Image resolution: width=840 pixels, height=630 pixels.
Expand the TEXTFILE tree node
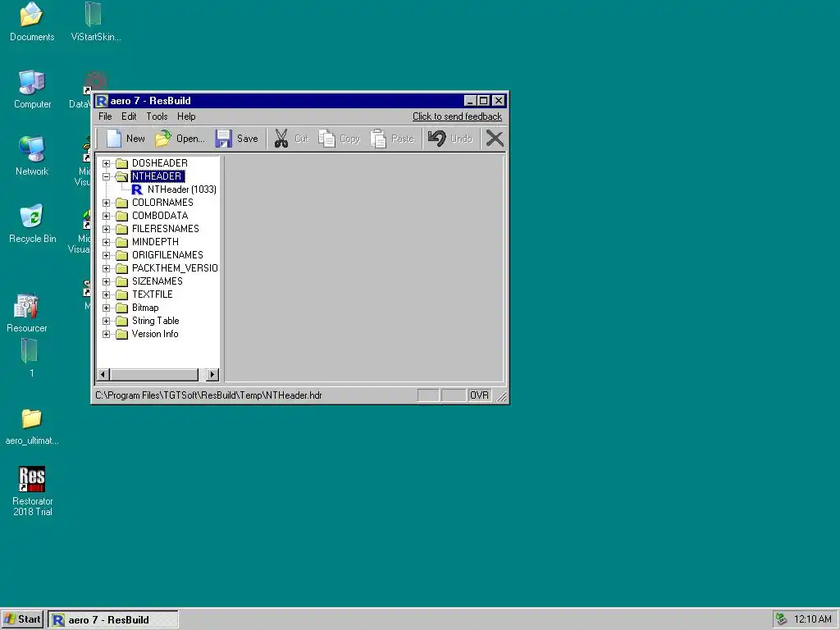(106, 294)
